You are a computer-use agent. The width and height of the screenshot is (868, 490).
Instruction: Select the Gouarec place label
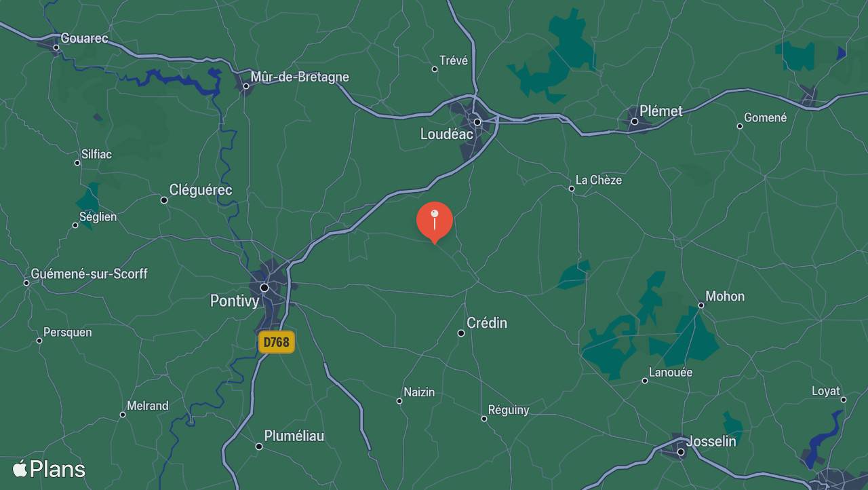point(84,39)
